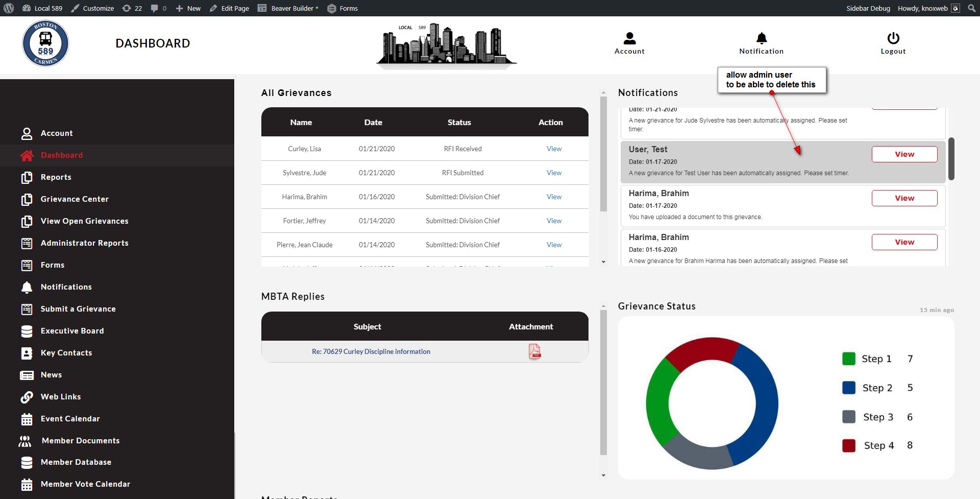
Task: Open Grievance Center from the sidebar
Action: pyautogui.click(x=75, y=199)
